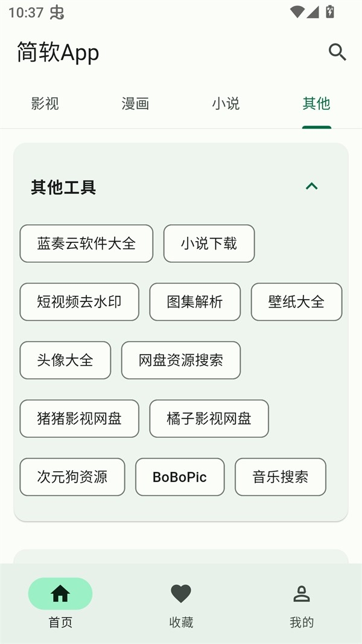This screenshot has height=644, width=362.
Task: Select the 其他 tab
Action: click(x=316, y=104)
